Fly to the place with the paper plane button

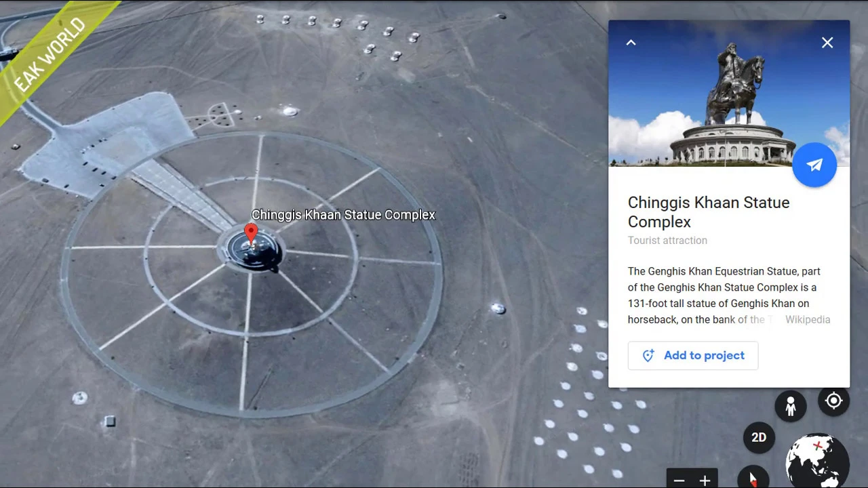pyautogui.click(x=814, y=165)
